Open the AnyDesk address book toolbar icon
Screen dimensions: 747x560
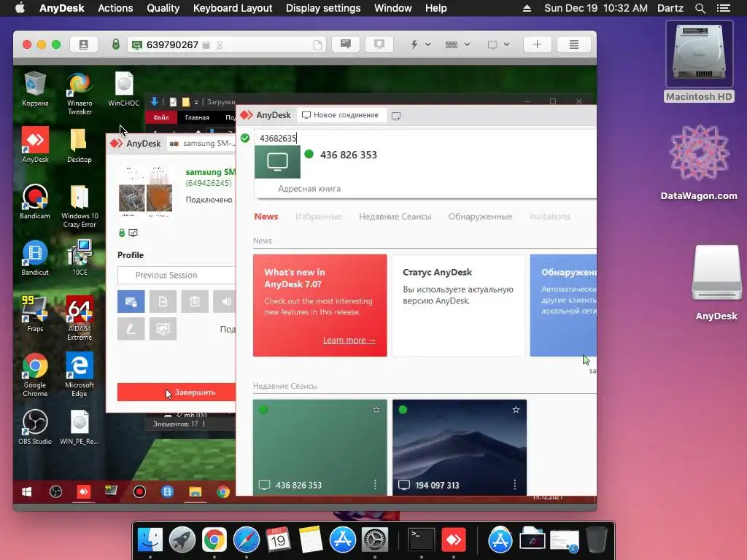[83, 44]
